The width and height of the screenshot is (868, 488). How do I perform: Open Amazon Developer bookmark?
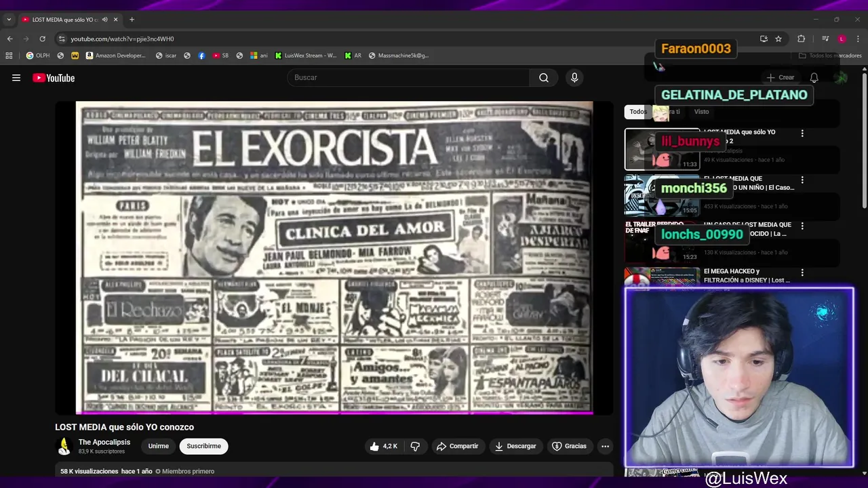115,56
